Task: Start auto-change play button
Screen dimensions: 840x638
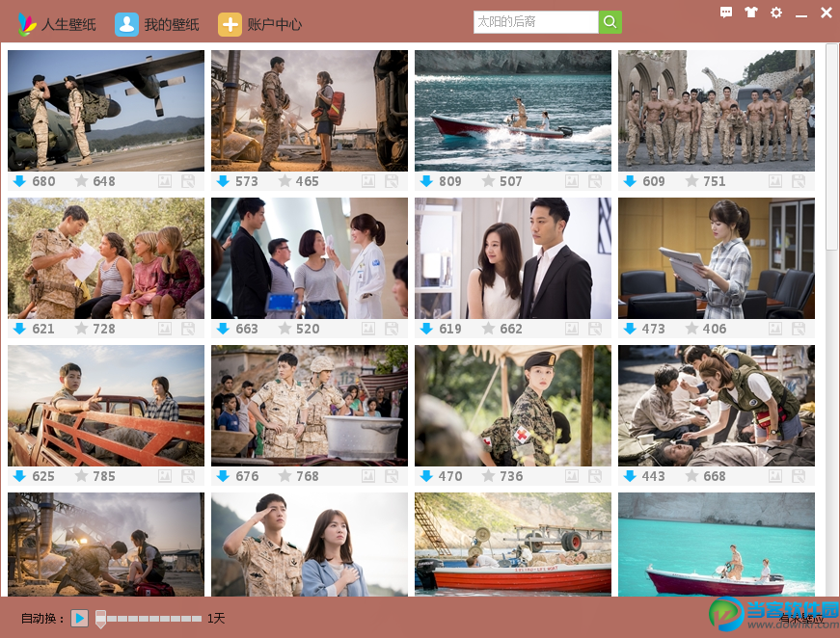Action: click(79, 618)
